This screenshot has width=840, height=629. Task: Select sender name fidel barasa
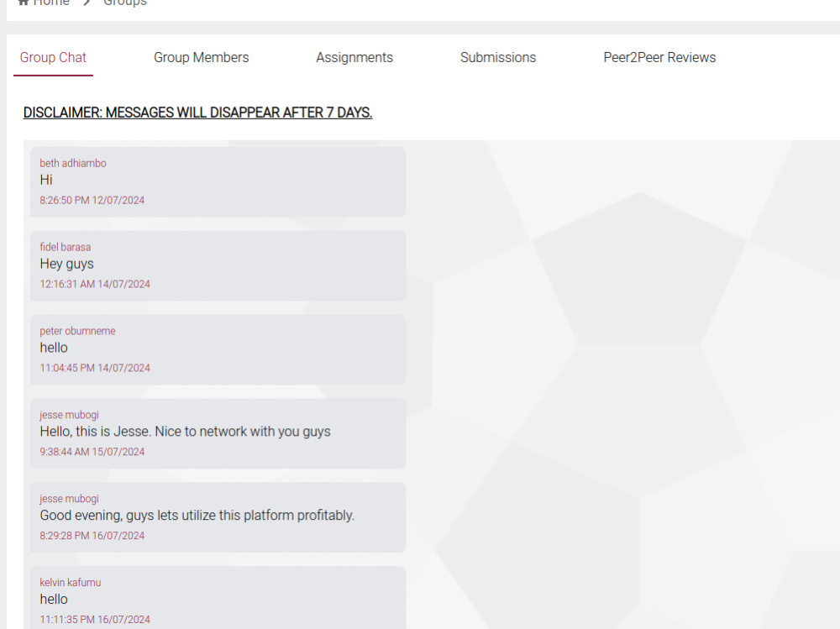tap(66, 248)
